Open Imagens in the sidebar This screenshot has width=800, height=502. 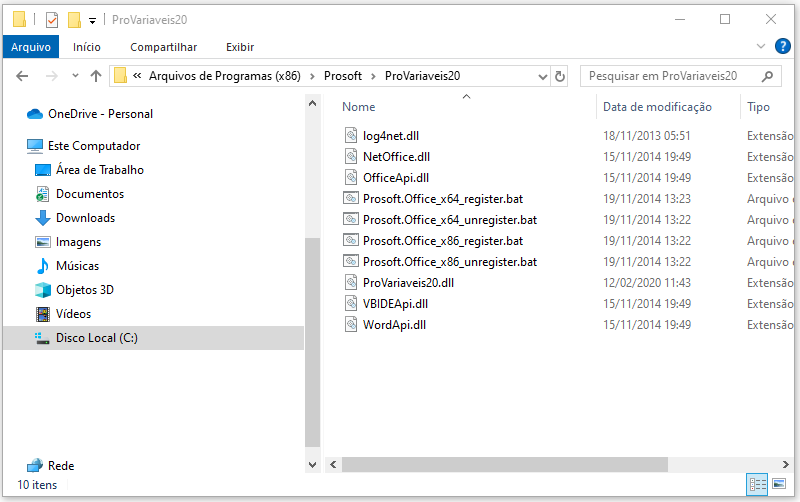point(68,242)
